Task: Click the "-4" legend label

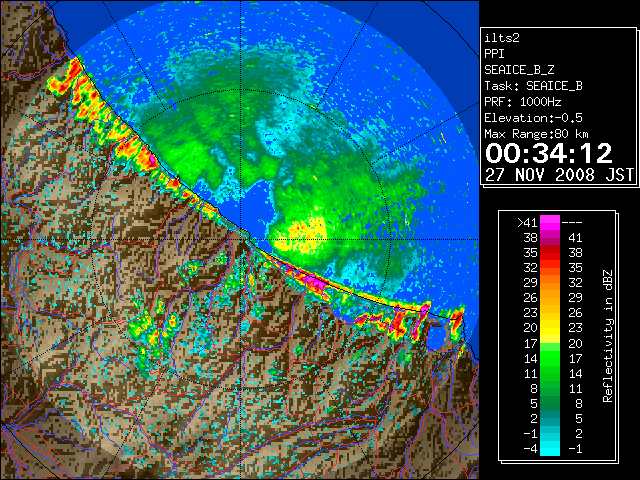Action: pyautogui.click(x=530, y=449)
